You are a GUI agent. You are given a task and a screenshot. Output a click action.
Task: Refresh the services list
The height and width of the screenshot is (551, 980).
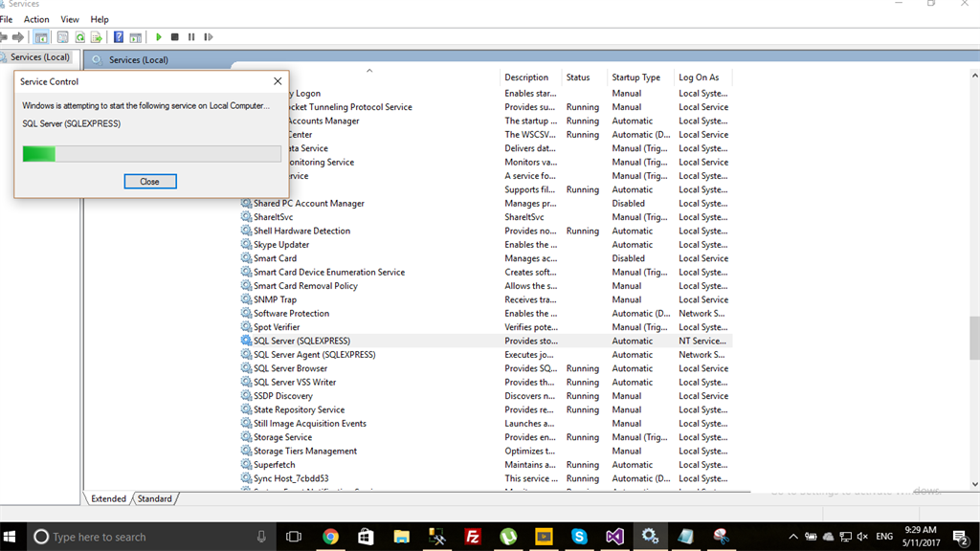(80, 37)
